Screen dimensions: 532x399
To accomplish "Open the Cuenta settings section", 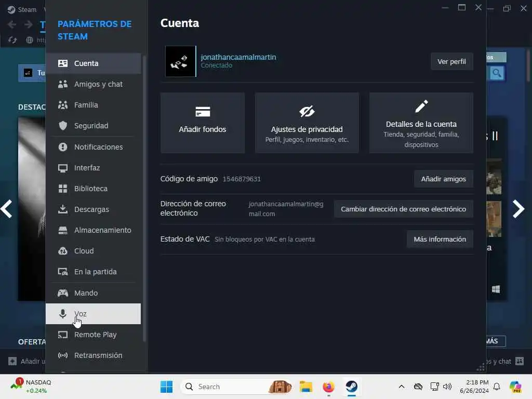I will 94,63.
